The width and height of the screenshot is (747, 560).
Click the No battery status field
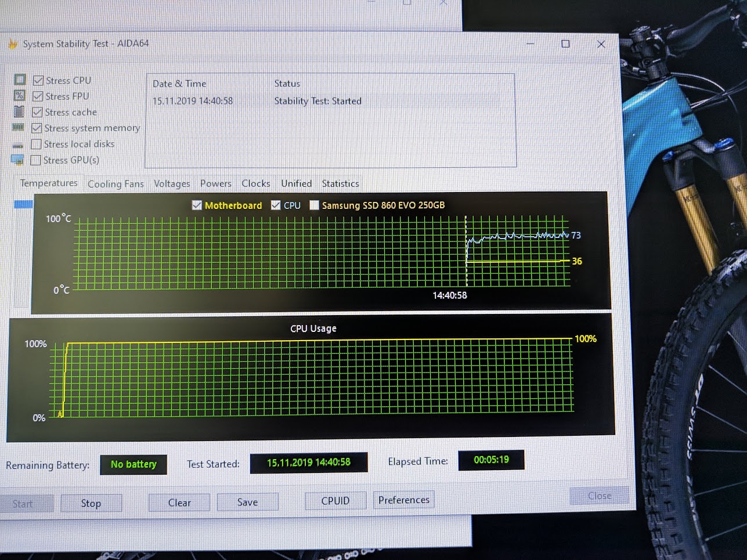click(x=133, y=464)
